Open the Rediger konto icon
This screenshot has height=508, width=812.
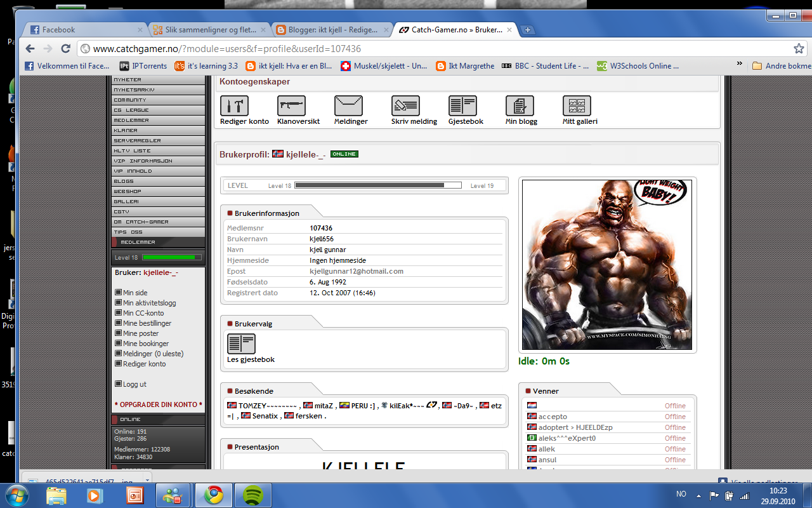(234, 105)
